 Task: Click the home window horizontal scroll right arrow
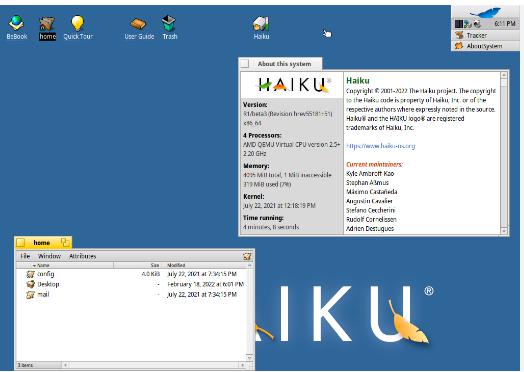pos(243,365)
